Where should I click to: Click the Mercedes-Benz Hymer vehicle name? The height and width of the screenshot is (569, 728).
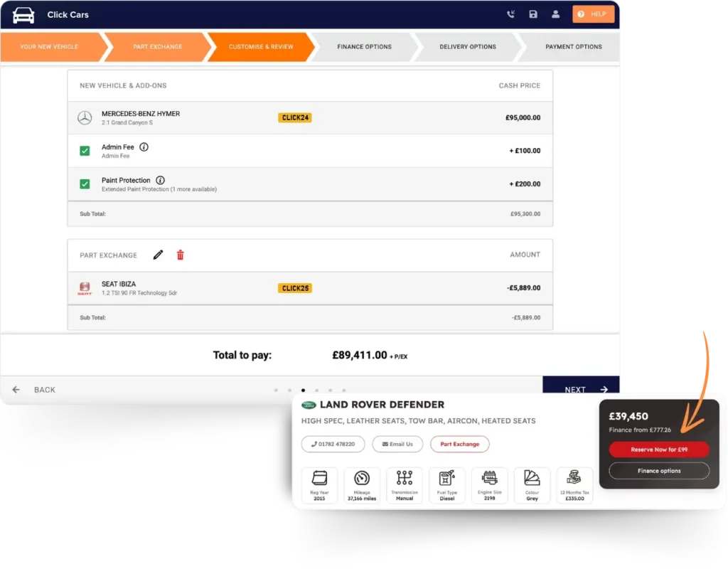coord(141,114)
